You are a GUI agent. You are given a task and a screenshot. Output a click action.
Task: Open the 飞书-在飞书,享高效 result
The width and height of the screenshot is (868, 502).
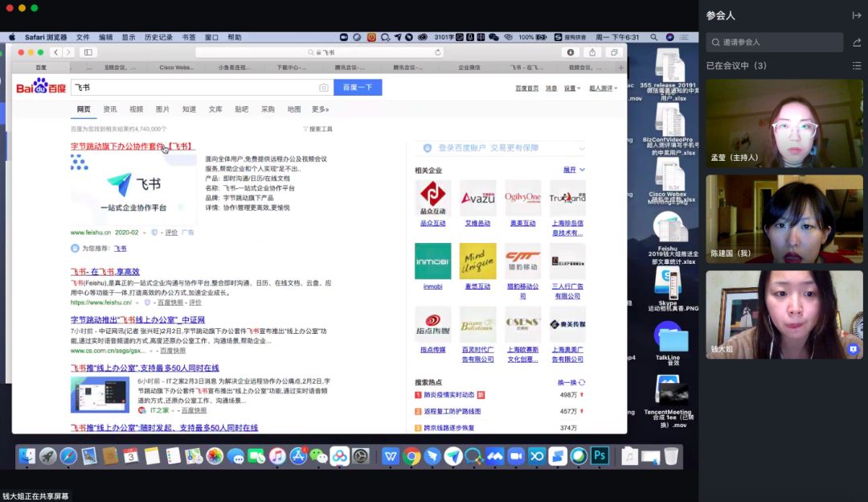tap(104, 271)
